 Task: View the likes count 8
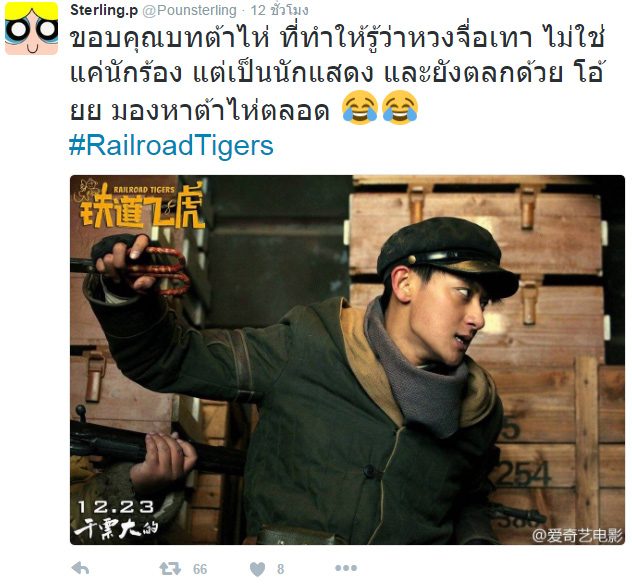(x=281, y=569)
